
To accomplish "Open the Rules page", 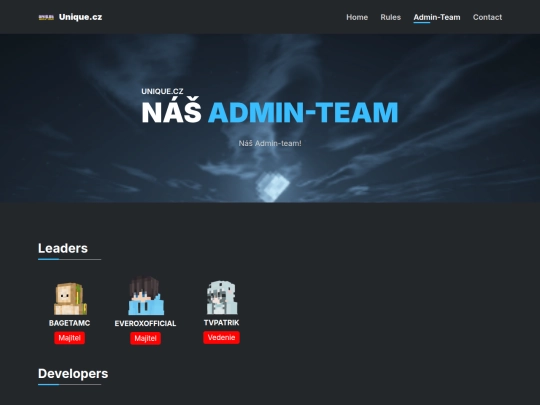I will point(391,17).
